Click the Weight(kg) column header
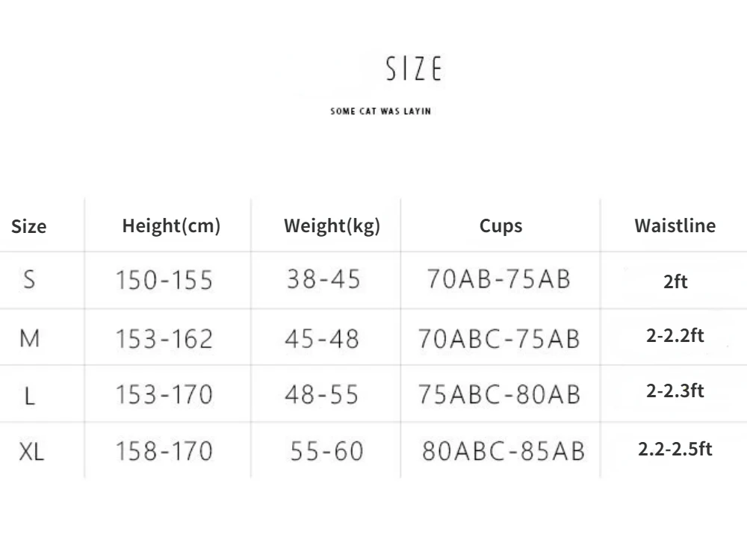 click(332, 226)
